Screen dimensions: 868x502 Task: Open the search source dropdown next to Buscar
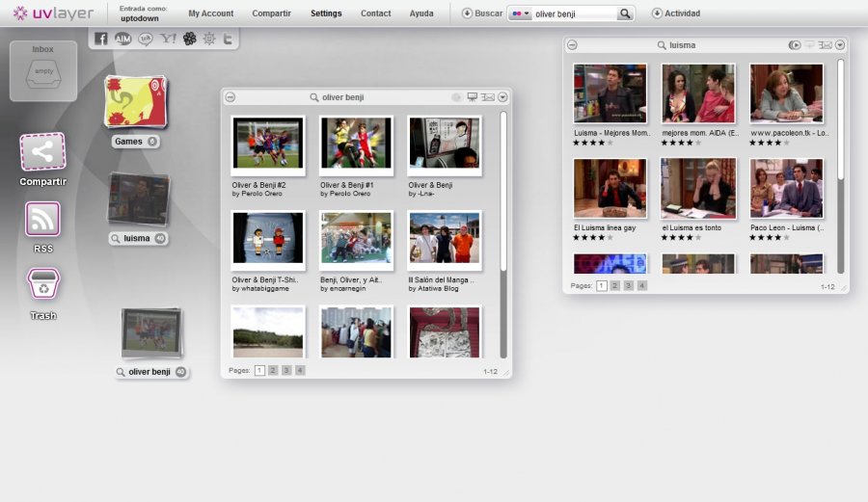coord(520,13)
